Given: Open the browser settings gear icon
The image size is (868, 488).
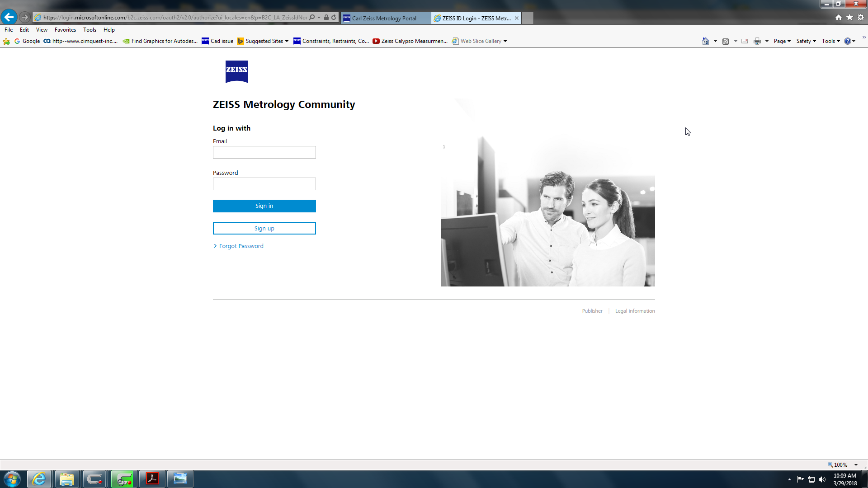Looking at the screenshot, I should pos(861,18).
